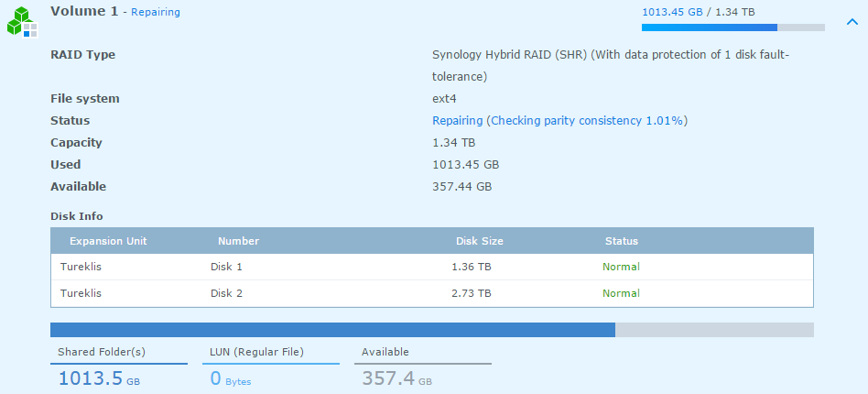Click the Status column header
Viewport: 868px width, 394px height.
point(621,241)
